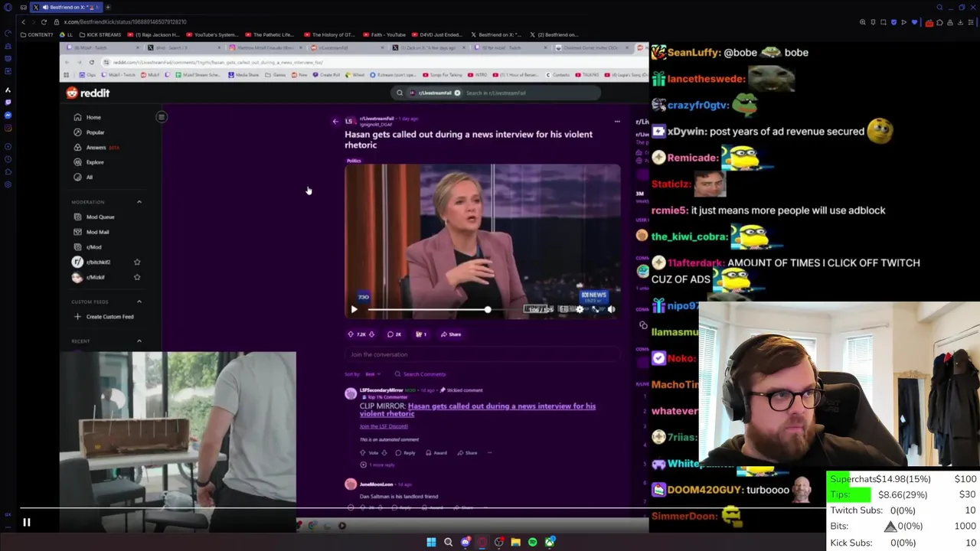The width and height of the screenshot is (980, 551).
Task: Collapse the Custom Feeds section
Action: tap(139, 302)
